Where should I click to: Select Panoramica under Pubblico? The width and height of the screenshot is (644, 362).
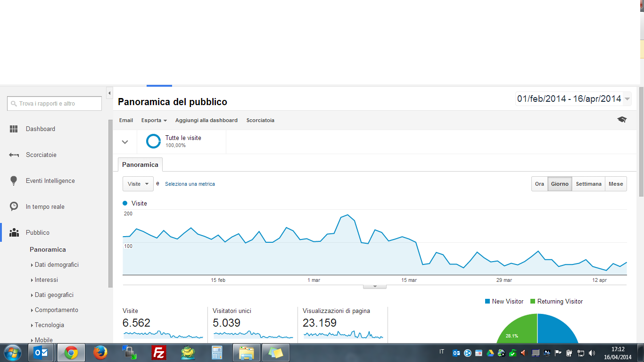point(48,249)
